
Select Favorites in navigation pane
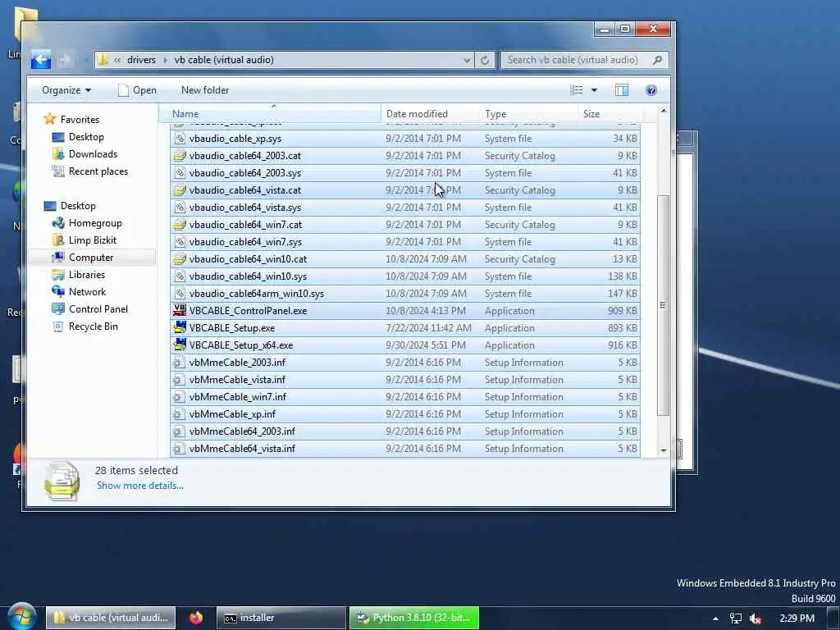tap(80, 120)
